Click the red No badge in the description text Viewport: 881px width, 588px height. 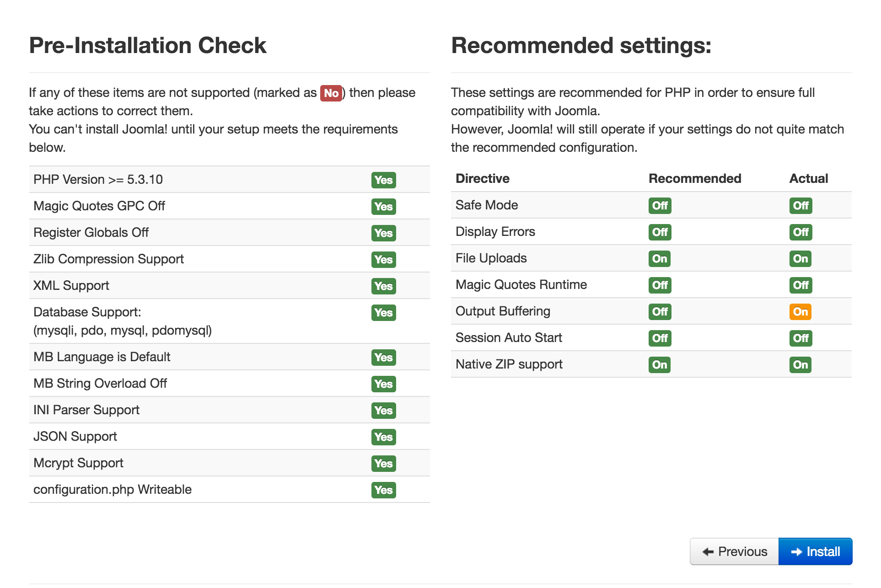(331, 92)
